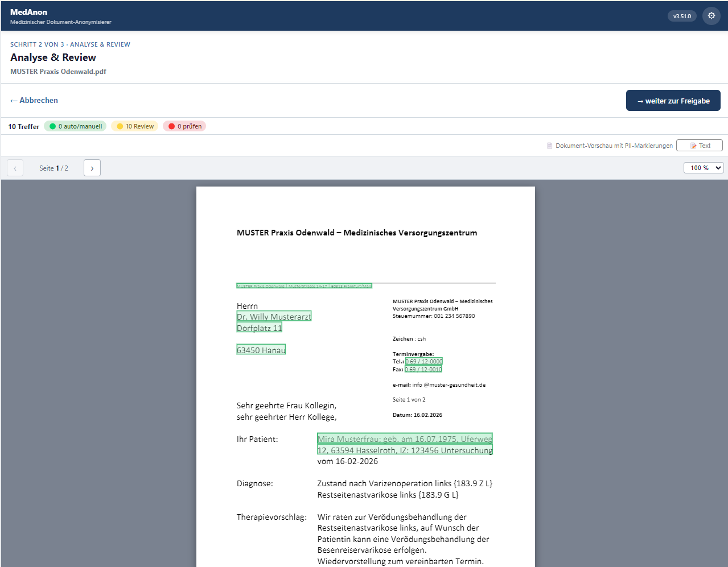Go to the next page with the chevron
This screenshot has height=567, width=728.
coord(92,168)
